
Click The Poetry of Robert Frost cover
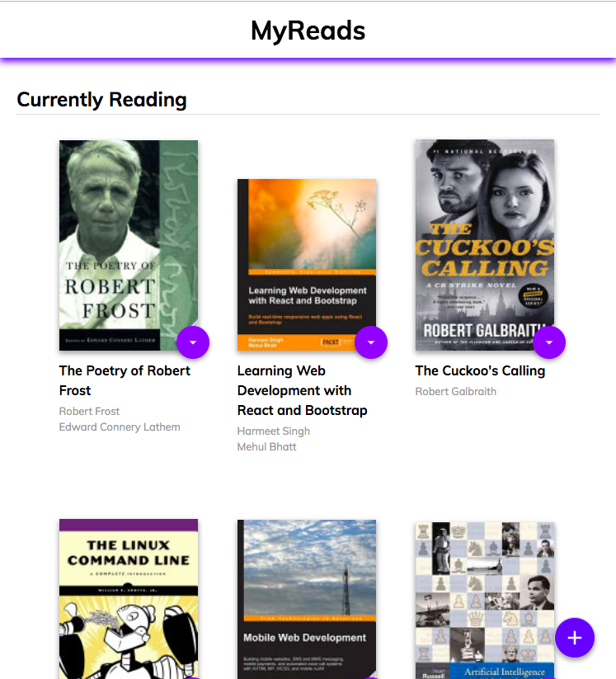129,245
